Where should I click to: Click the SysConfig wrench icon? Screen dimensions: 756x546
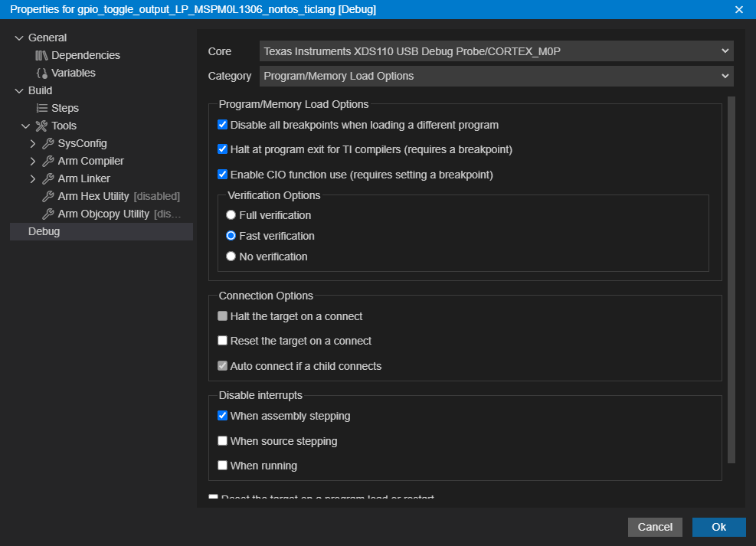tap(48, 143)
